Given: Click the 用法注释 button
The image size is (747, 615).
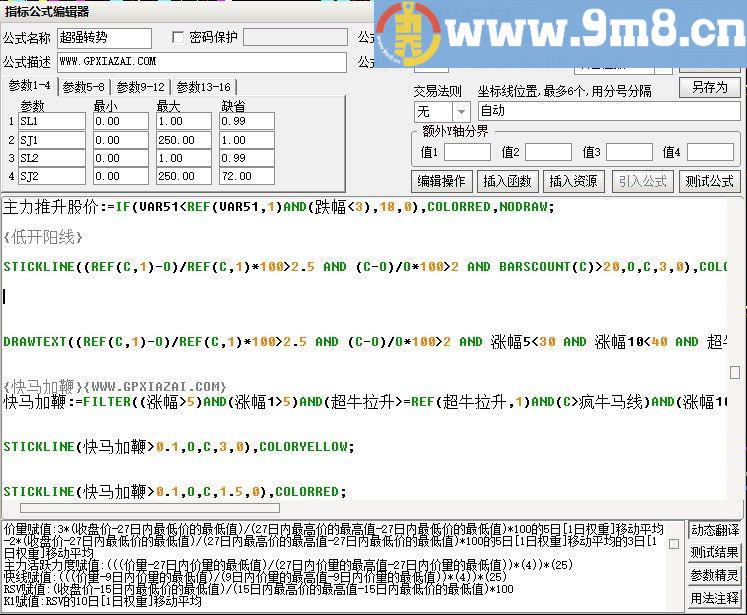Looking at the screenshot, I should 715,598.
